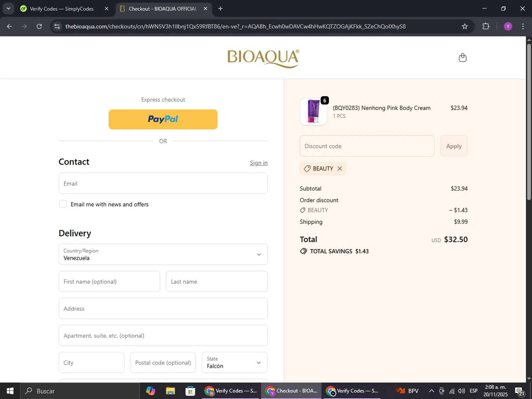Switch to the Verify Codes — SimplyCodes tab
Image resolution: width=532 pixels, height=399 pixels.
point(62,9)
